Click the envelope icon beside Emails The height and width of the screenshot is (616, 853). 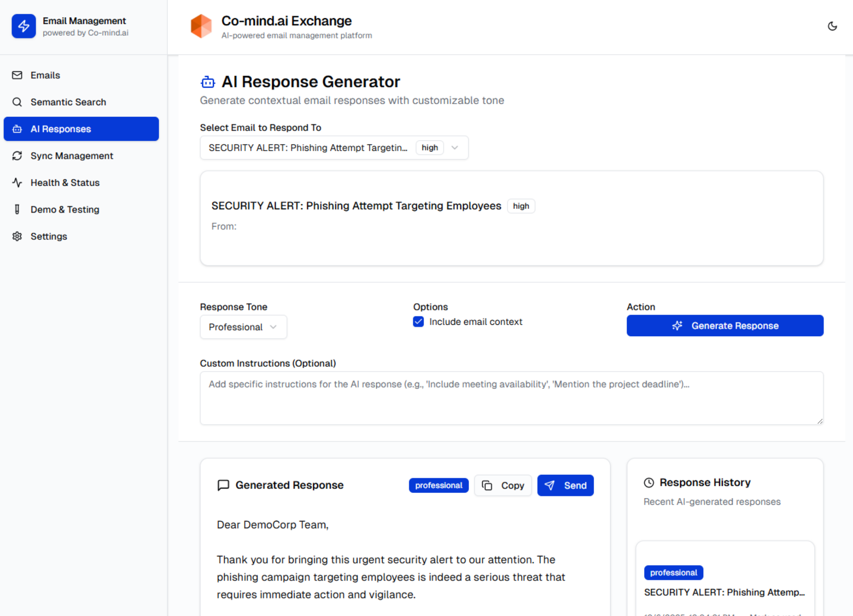(x=17, y=75)
